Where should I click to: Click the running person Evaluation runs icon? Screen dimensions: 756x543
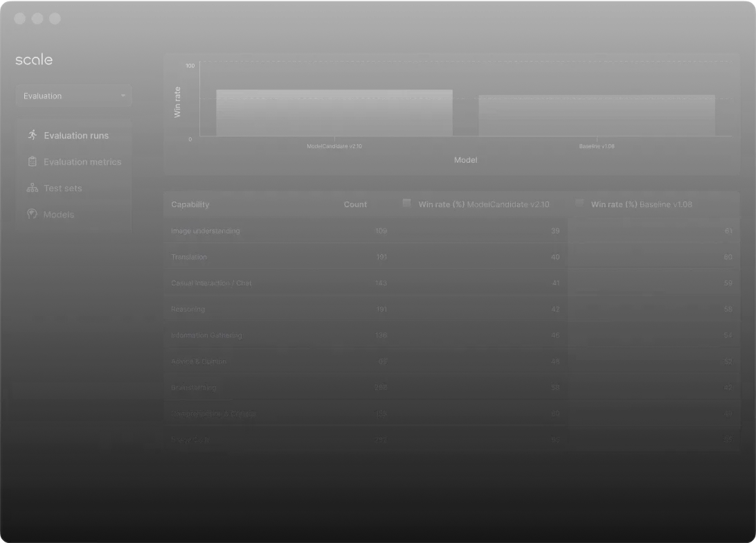click(32, 135)
